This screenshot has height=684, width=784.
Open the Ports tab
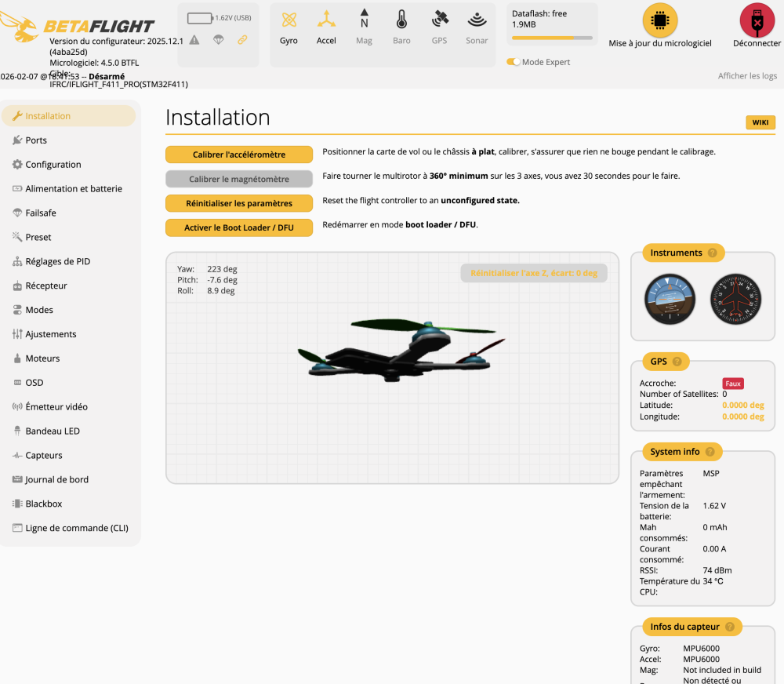(36, 140)
